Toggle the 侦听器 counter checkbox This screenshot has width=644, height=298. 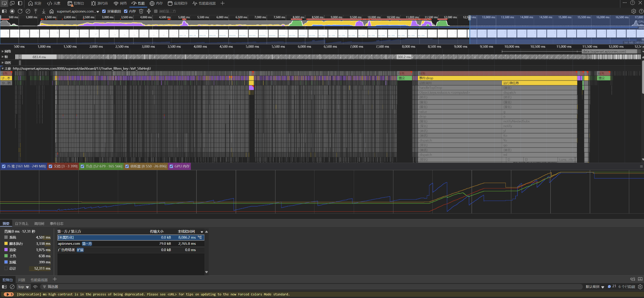click(127, 166)
